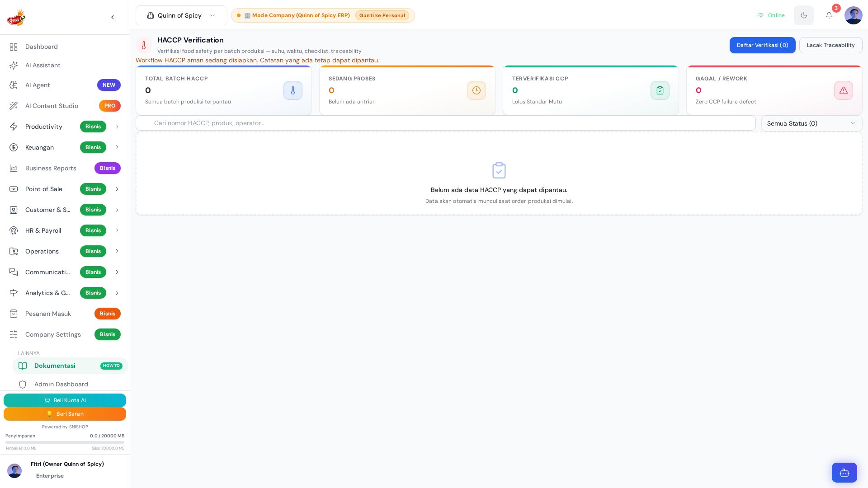Click the AI Content Studio wand icon
Viewport: 868px width, 488px height.
pos(14,106)
